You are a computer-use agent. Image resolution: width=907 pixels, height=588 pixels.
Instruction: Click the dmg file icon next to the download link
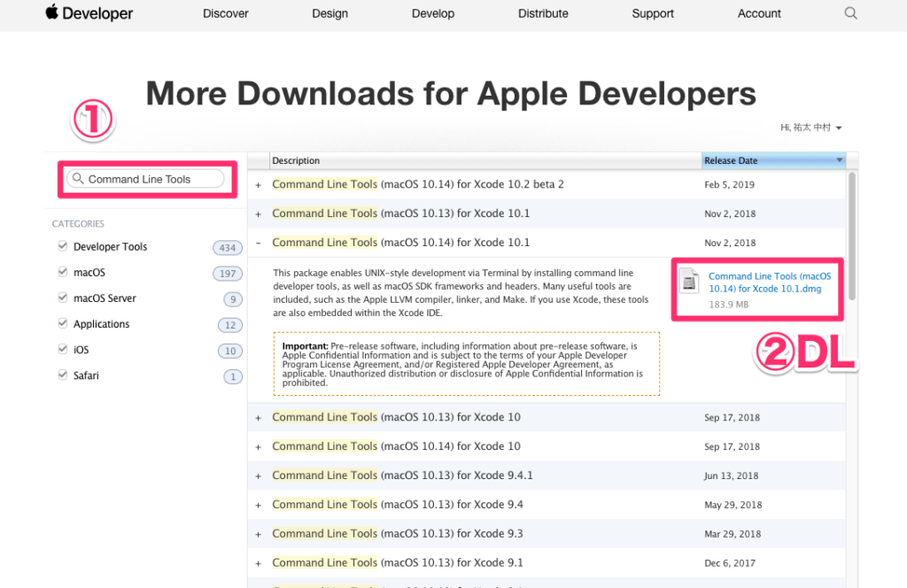coord(691,281)
